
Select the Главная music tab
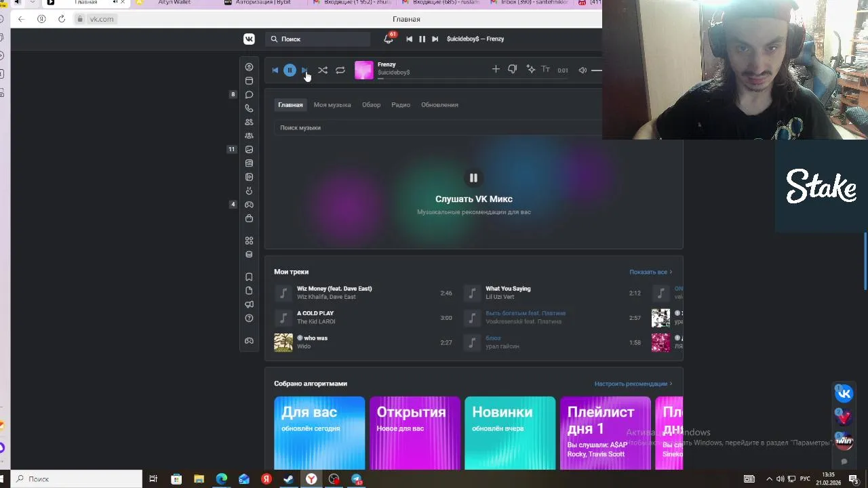click(x=290, y=105)
